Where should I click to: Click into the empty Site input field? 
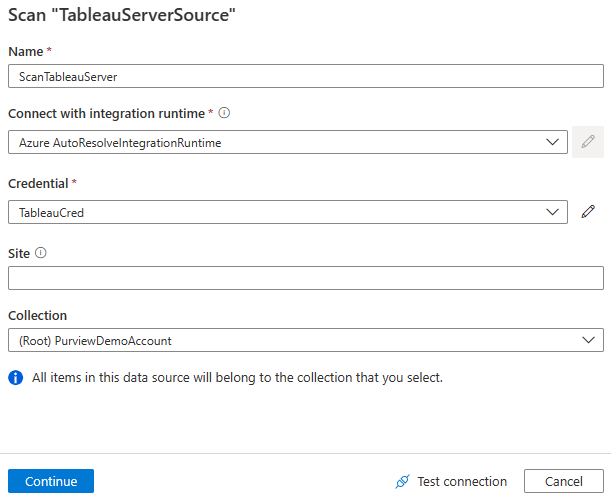pos(305,278)
